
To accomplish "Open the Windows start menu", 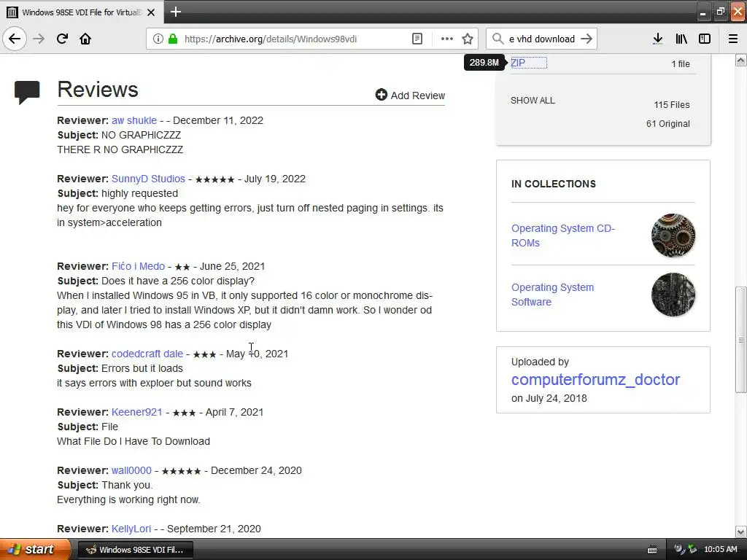I will point(35,549).
